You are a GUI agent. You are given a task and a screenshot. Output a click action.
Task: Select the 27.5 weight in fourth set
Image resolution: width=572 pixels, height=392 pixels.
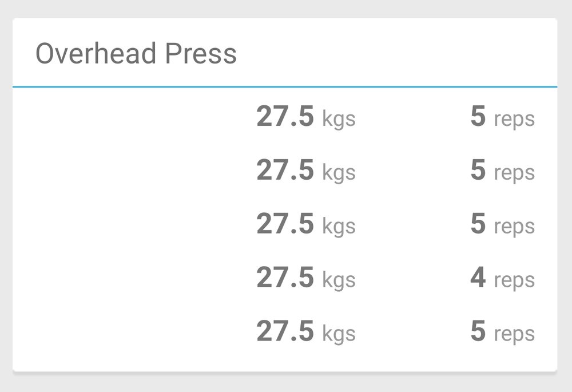[285, 278]
